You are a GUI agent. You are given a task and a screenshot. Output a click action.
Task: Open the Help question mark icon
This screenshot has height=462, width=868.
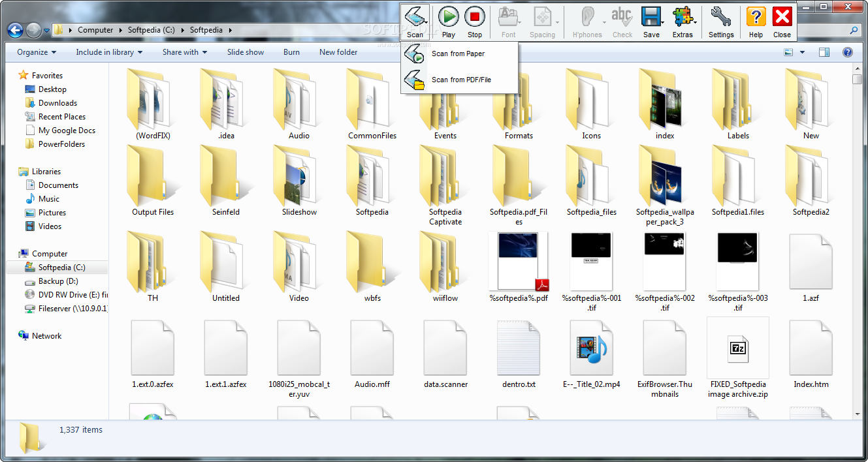coord(756,22)
